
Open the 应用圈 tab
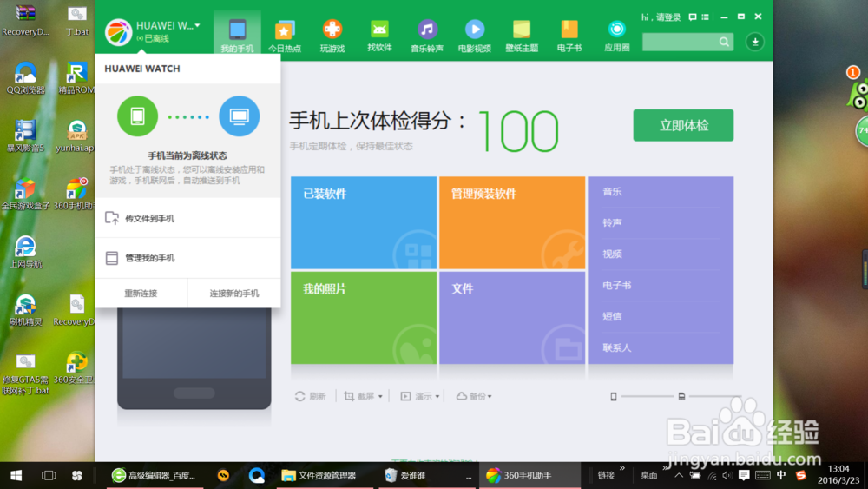coord(616,36)
